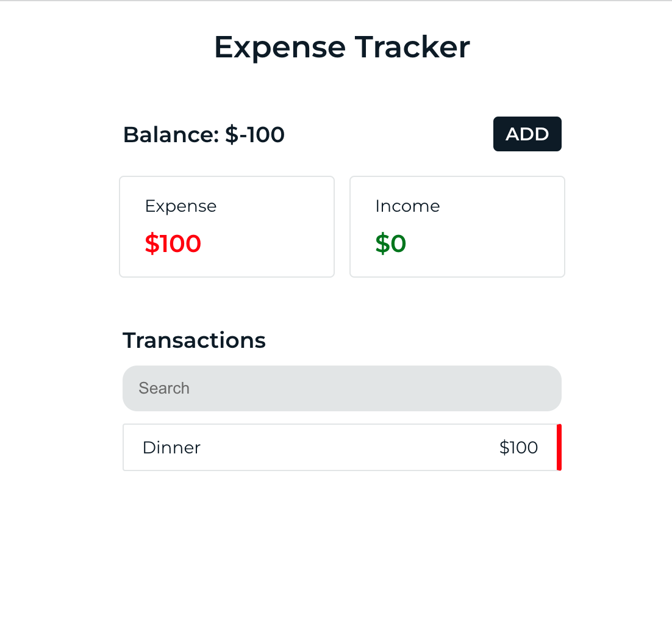Viewport: 672px width, 620px height.
Task: Click the Expense card border area
Action: [226, 178]
